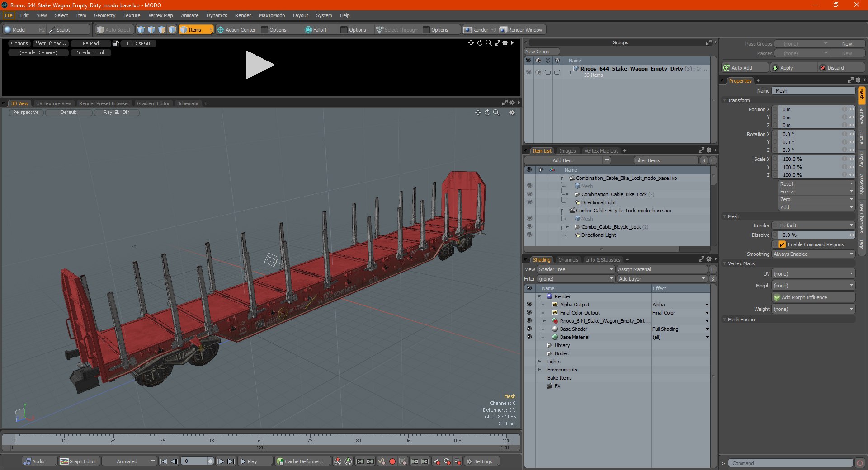Toggle Enable Command Regions checkbox
Viewport: 868px width, 470px height.
pos(782,244)
